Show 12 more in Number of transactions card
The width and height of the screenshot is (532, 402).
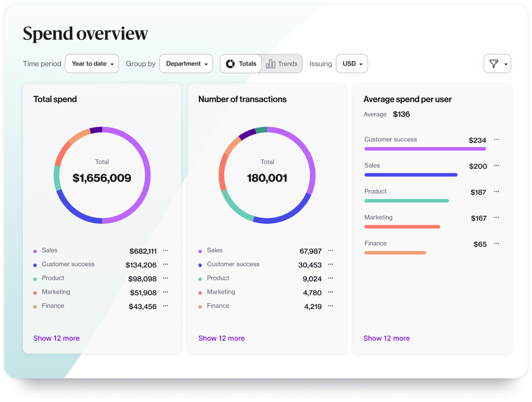point(222,338)
